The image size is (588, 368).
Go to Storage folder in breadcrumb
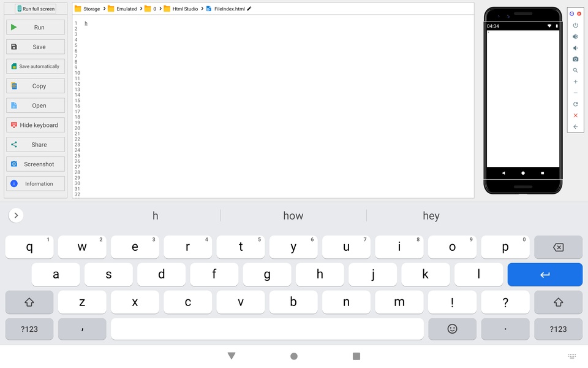click(x=88, y=9)
